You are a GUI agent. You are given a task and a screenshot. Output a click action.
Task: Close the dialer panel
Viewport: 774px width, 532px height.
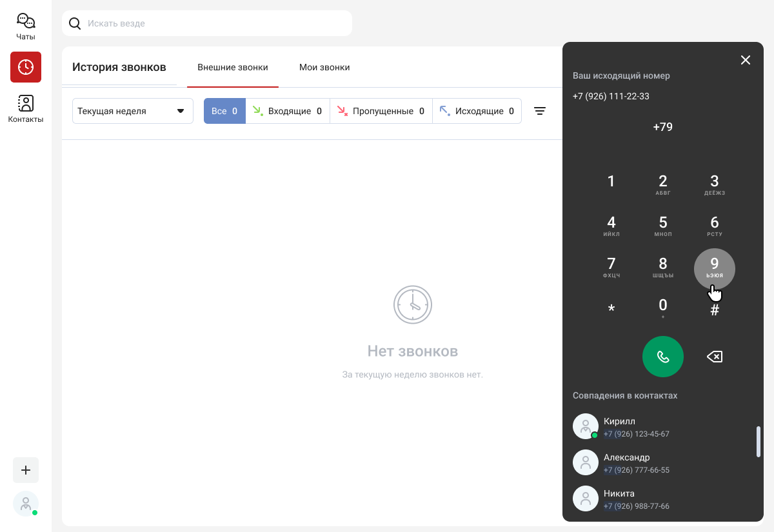[746, 60]
